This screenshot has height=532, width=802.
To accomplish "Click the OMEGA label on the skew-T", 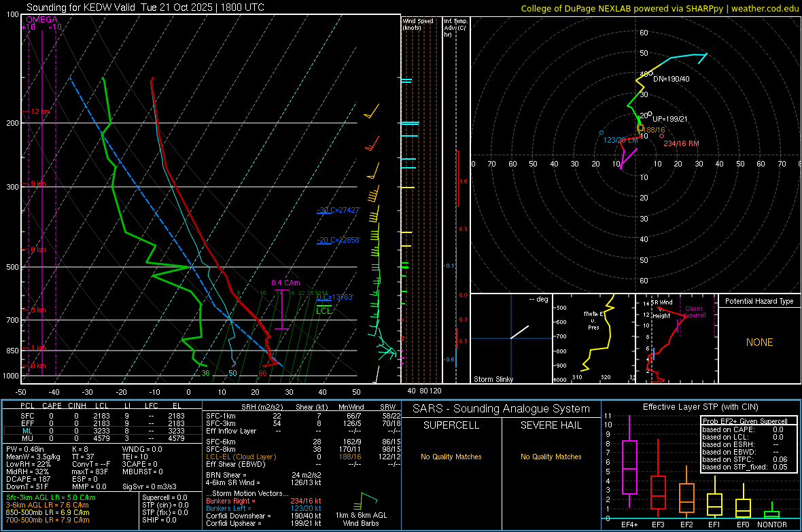I will 42,20.
